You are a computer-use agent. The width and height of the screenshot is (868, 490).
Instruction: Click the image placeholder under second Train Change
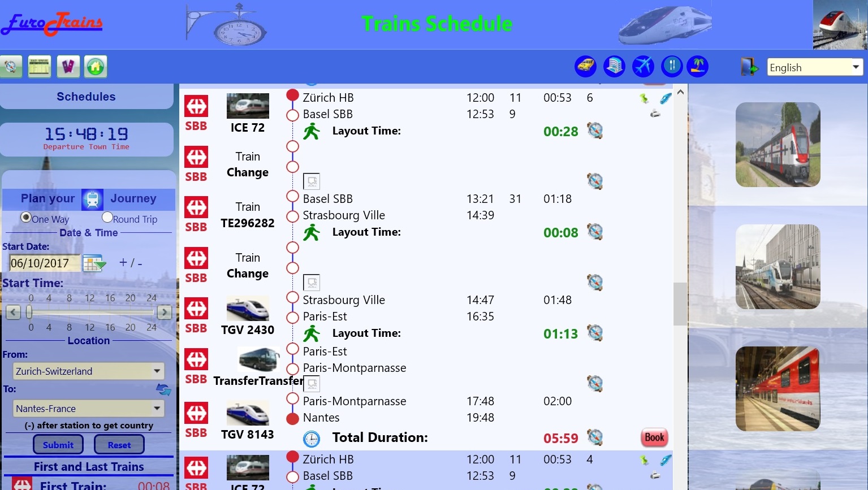(312, 283)
